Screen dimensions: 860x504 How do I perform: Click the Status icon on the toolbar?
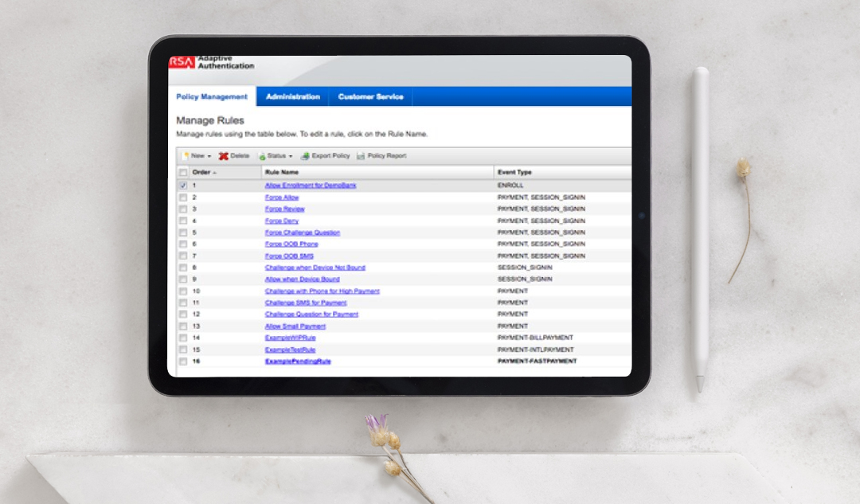click(x=261, y=154)
